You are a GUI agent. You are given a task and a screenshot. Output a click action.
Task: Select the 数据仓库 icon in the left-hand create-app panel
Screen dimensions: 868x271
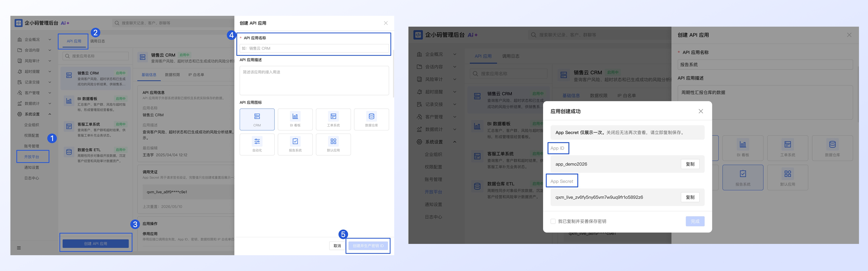[x=371, y=119]
